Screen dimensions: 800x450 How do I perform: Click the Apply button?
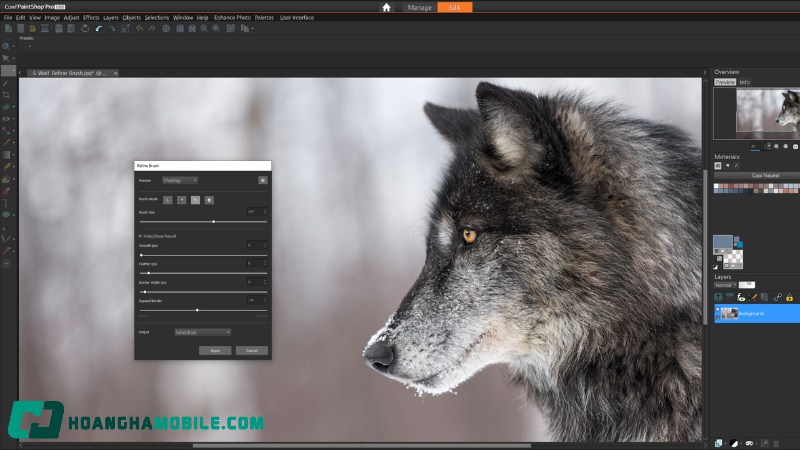click(x=214, y=351)
